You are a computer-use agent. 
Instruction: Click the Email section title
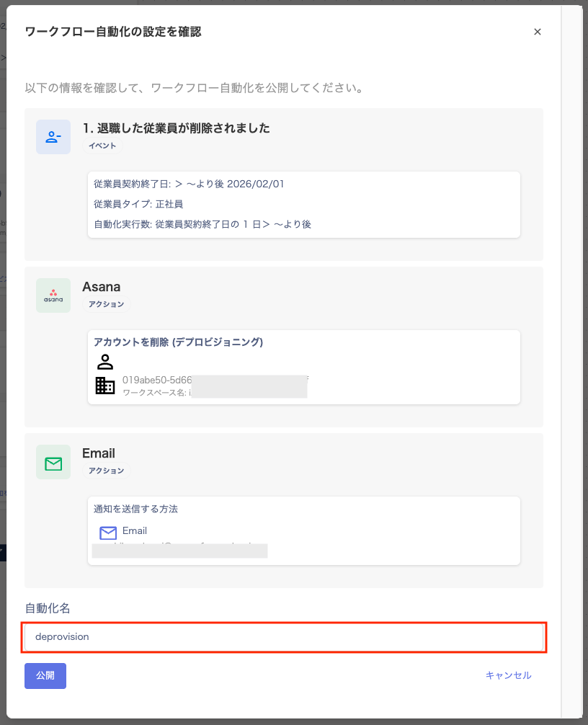tap(99, 453)
